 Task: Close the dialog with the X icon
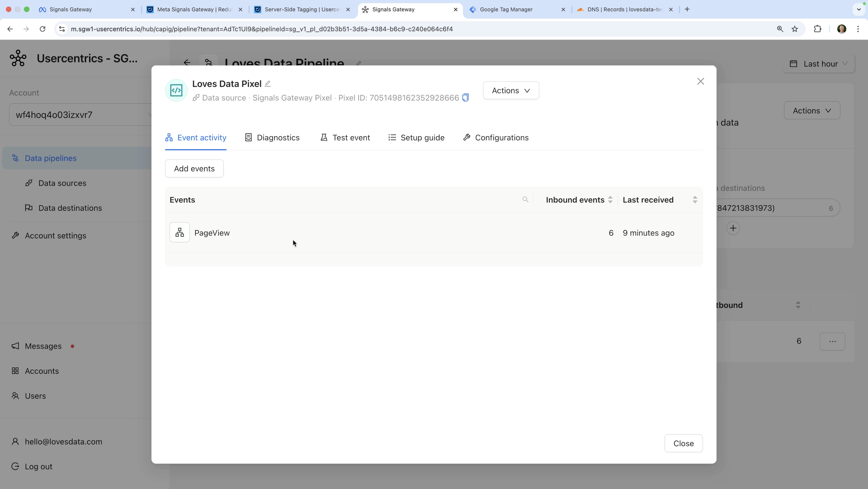tap(701, 81)
